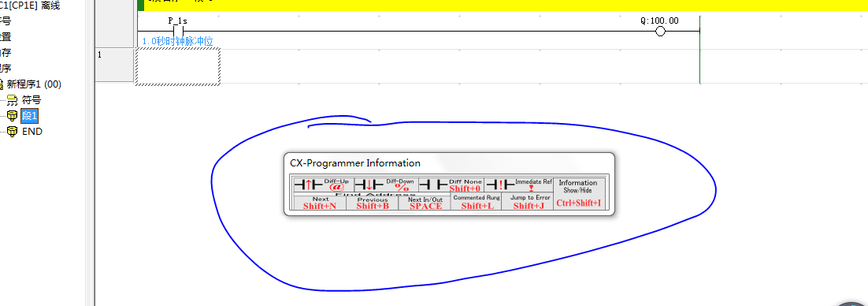Click the Next Shift+N cell
The height and width of the screenshot is (306, 868).
320,203
